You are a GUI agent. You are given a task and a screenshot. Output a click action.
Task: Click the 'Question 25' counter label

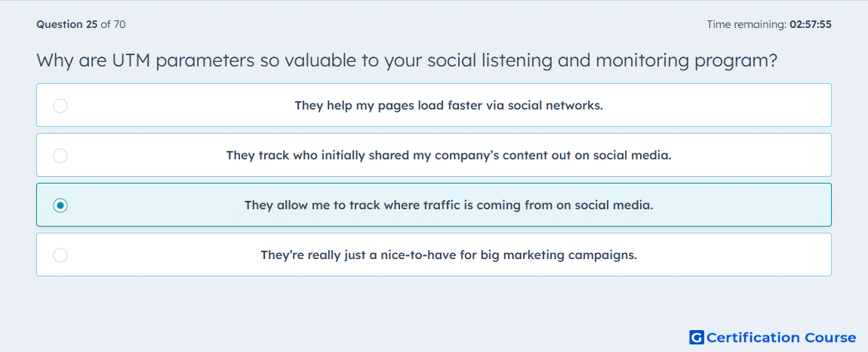coord(67,24)
